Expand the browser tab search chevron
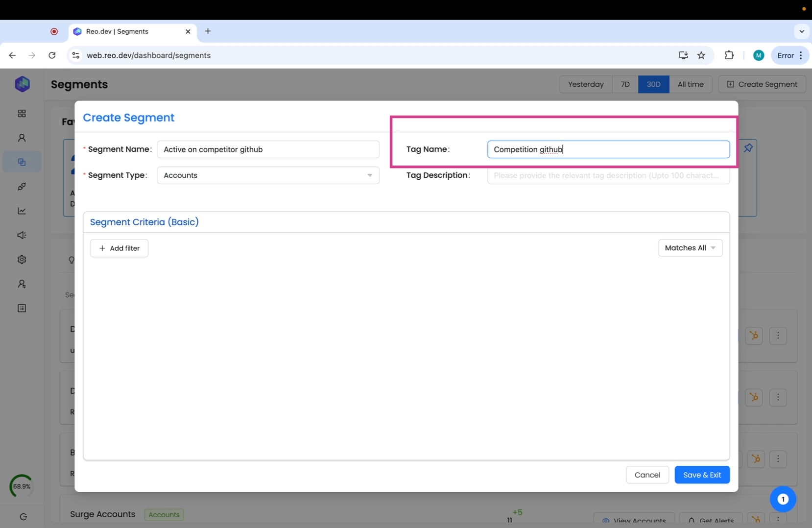This screenshot has width=812, height=528. point(802,31)
